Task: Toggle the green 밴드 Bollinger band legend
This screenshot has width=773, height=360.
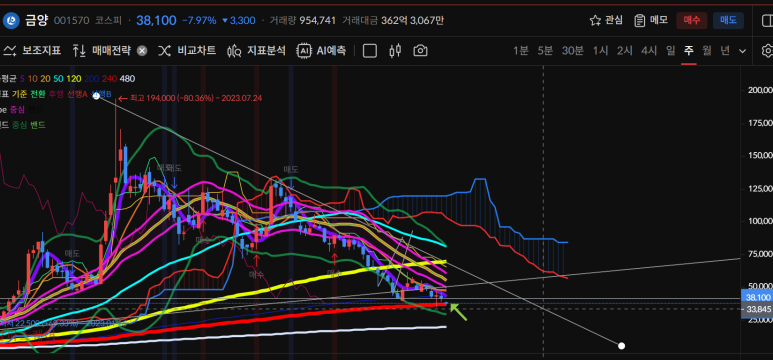Action: [x=37, y=125]
